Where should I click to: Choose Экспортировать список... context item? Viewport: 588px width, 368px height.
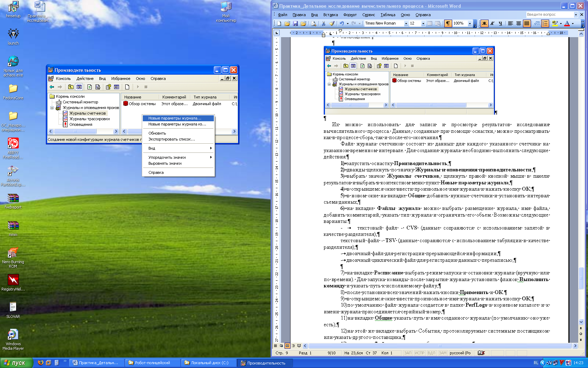[178, 139]
